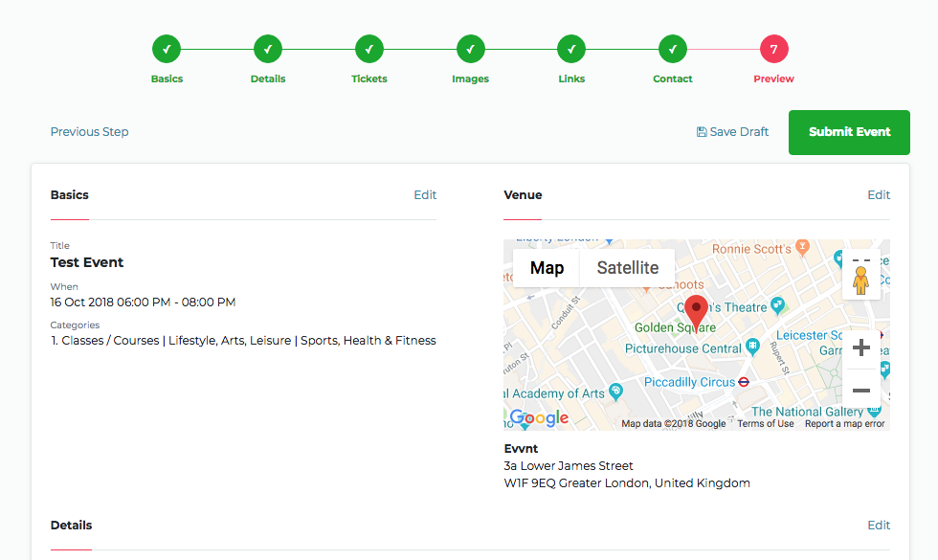Click the Map data ©2018 Google text
938x560 pixels.
tap(674, 423)
